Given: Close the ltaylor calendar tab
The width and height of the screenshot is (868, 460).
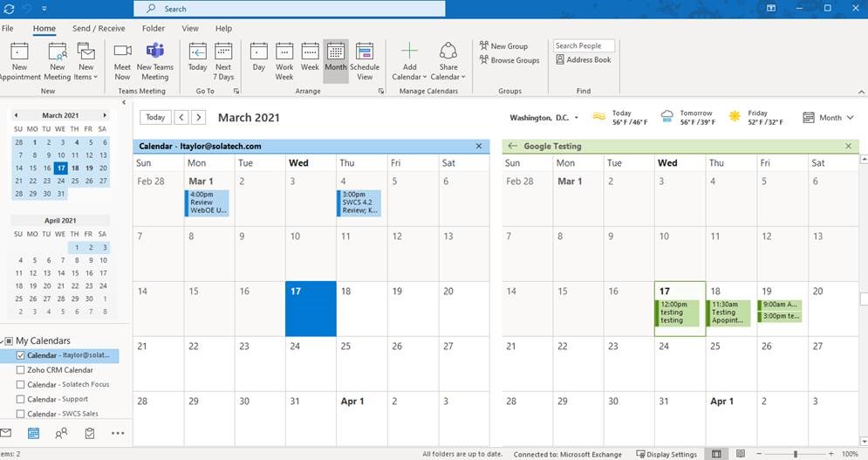Looking at the screenshot, I should point(479,147).
